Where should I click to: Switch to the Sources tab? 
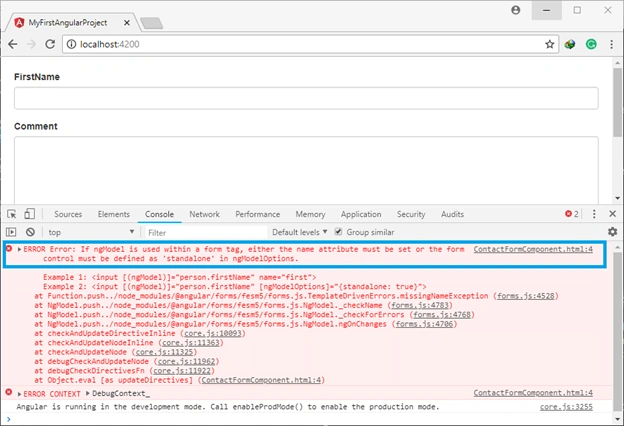coord(68,214)
